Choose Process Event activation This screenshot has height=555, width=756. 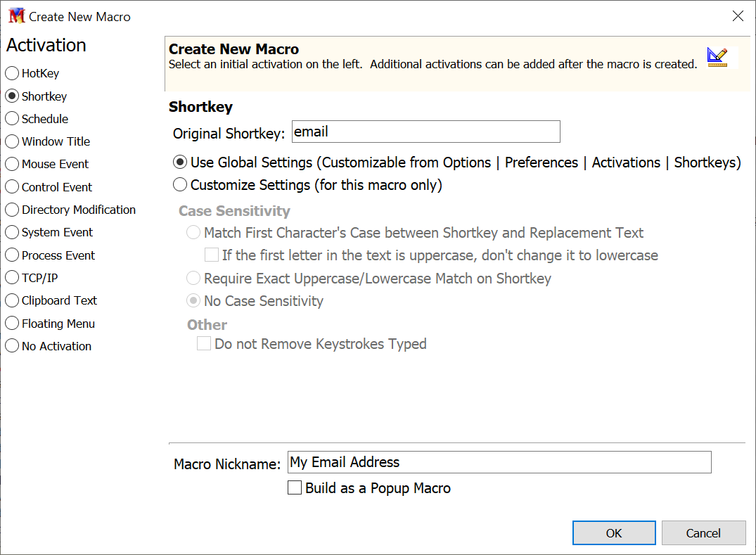12,255
